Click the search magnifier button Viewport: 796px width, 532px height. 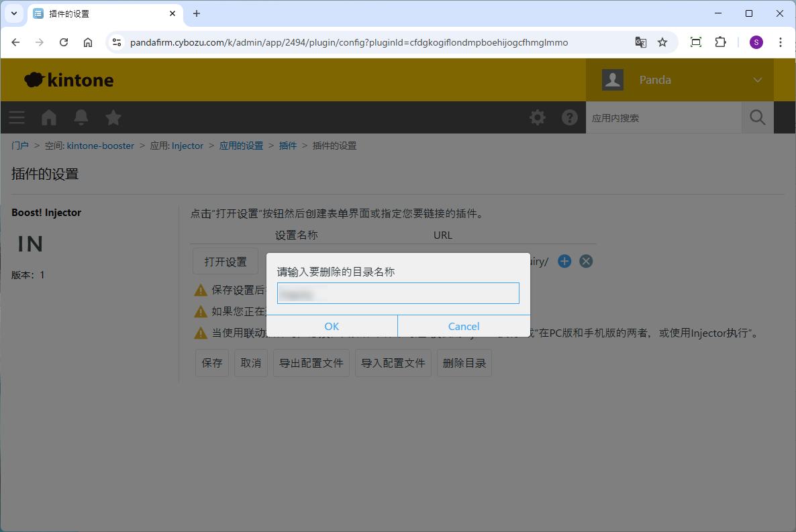tap(757, 117)
